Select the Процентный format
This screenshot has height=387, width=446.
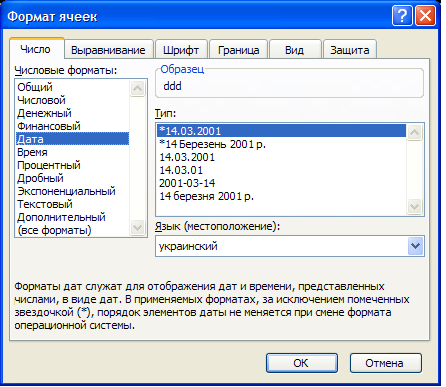73,165
